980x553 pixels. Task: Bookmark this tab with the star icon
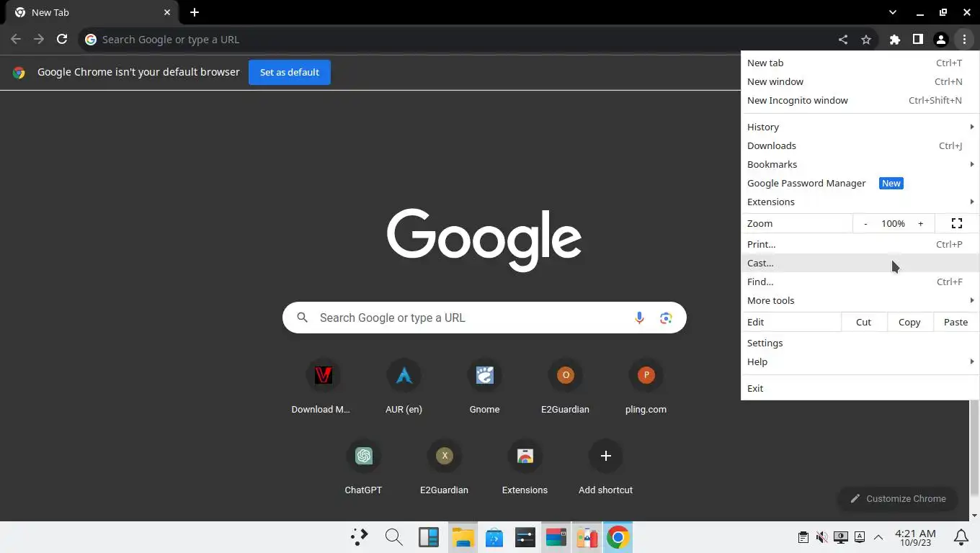(866, 40)
